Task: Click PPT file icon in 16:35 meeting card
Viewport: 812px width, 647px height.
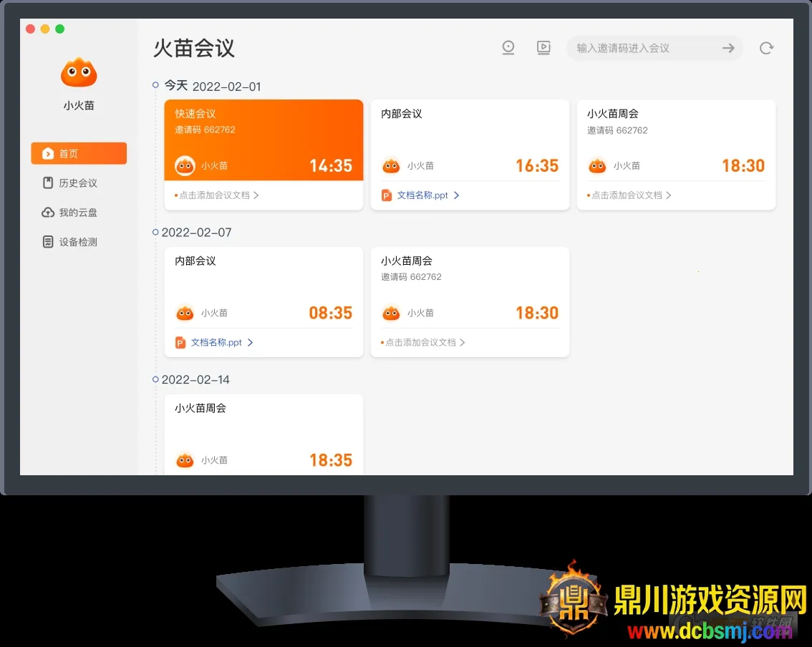Action: coord(387,195)
